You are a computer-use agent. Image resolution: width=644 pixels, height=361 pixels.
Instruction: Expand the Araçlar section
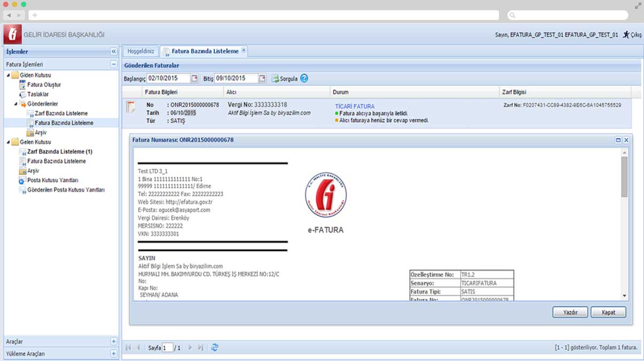pyautogui.click(x=113, y=341)
